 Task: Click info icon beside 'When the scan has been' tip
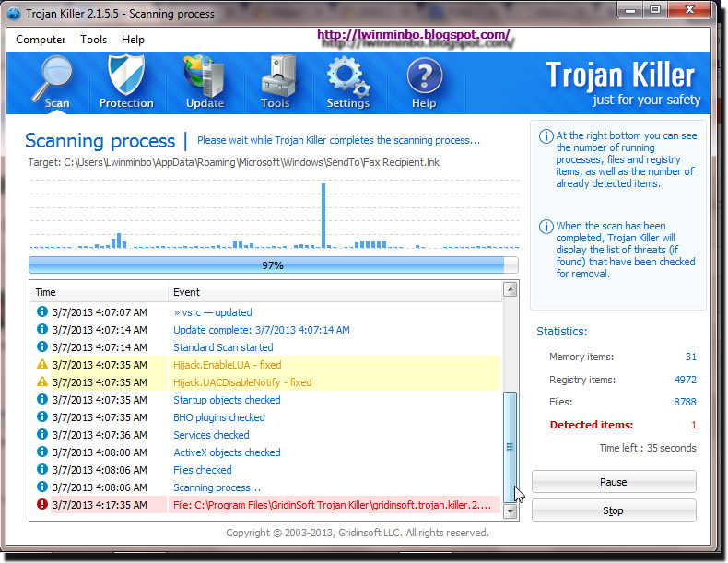pos(546,227)
